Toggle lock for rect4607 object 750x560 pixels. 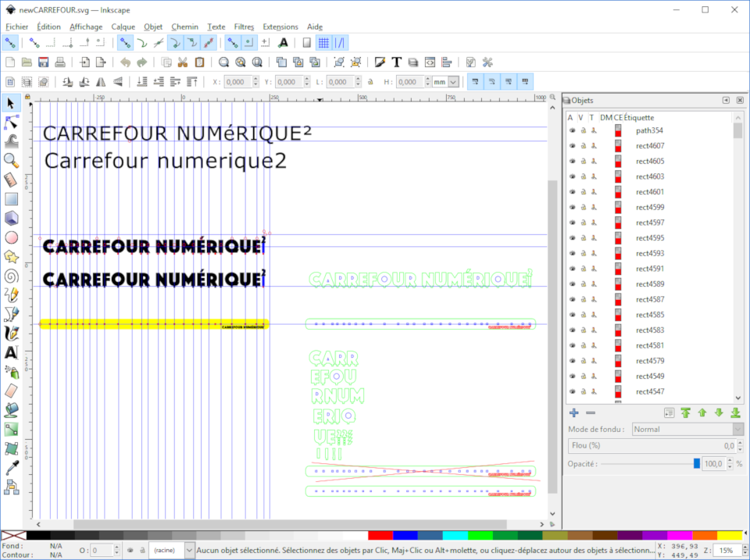(x=582, y=146)
